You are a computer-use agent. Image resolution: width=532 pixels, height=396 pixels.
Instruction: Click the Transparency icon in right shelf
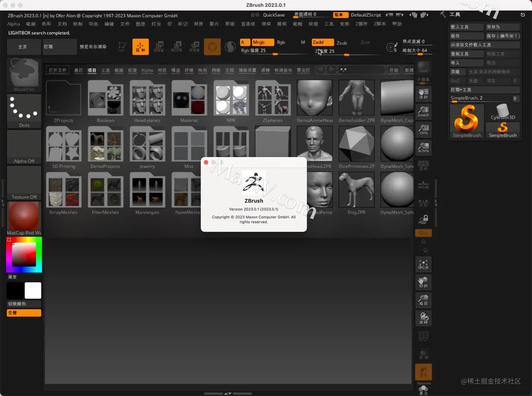(x=423, y=354)
